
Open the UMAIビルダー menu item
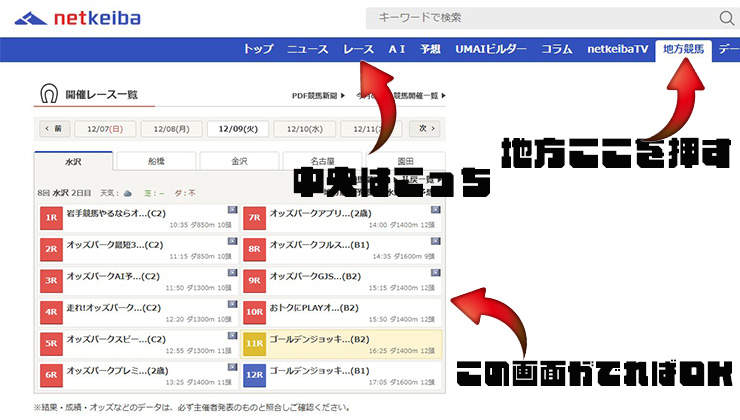(491, 49)
